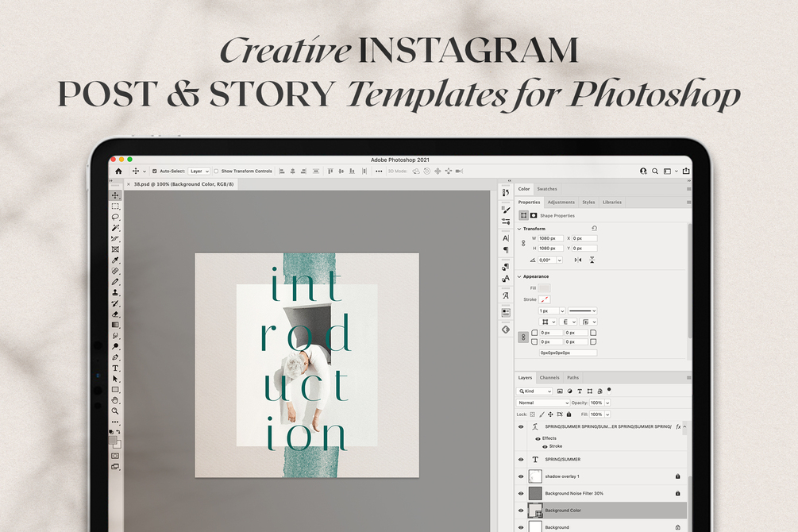Hide Background Noise Filter 30% layer
The height and width of the screenshot is (532, 798).
tap(521, 493)
